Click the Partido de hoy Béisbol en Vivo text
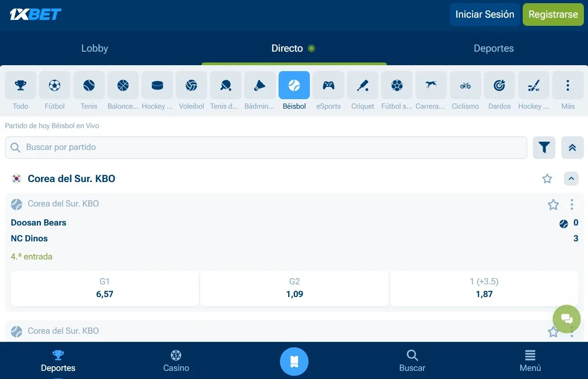The width and height of the screenshot is (588, 379). 52,126
